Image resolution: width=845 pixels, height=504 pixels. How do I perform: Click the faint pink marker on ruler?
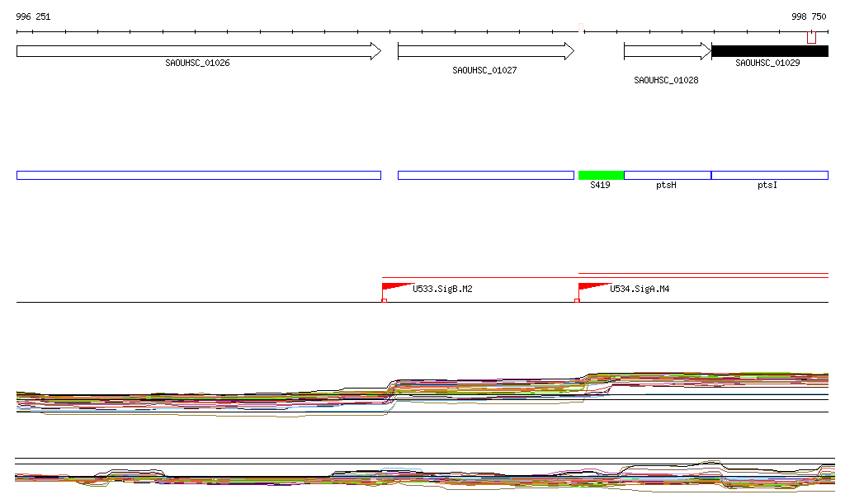[x=581, y=27]
